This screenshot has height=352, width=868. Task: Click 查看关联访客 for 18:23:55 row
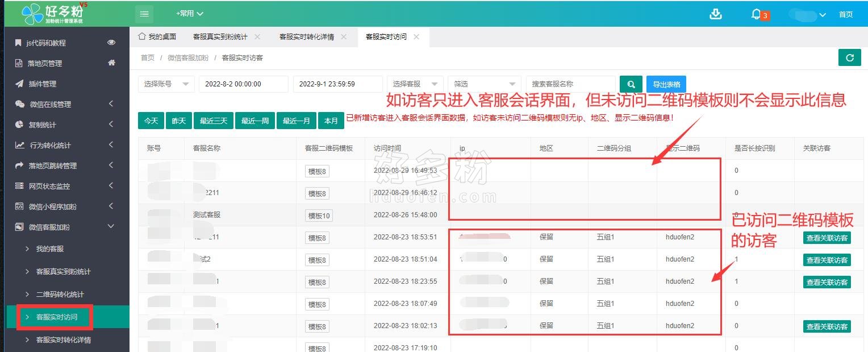pyautogui.click(x=827, y=282)
